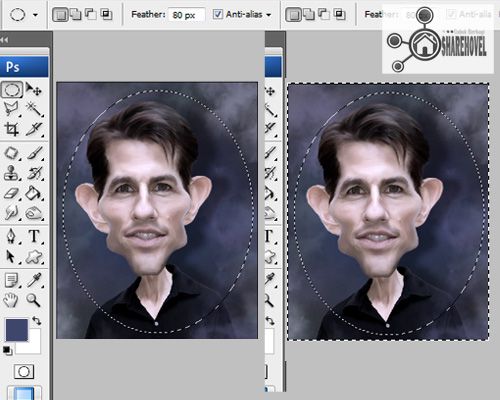
Task: Select the Patch healing tool
Action: [11, 153]
